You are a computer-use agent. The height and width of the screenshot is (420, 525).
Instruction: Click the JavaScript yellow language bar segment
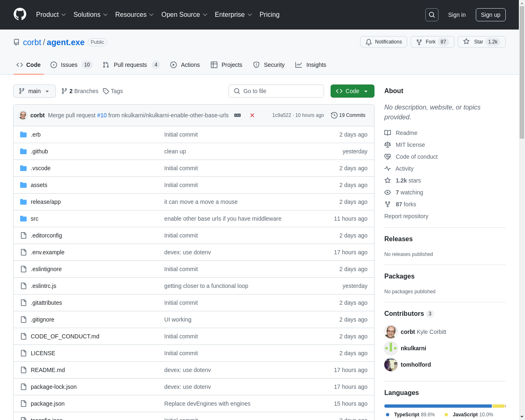click(498, 406)
